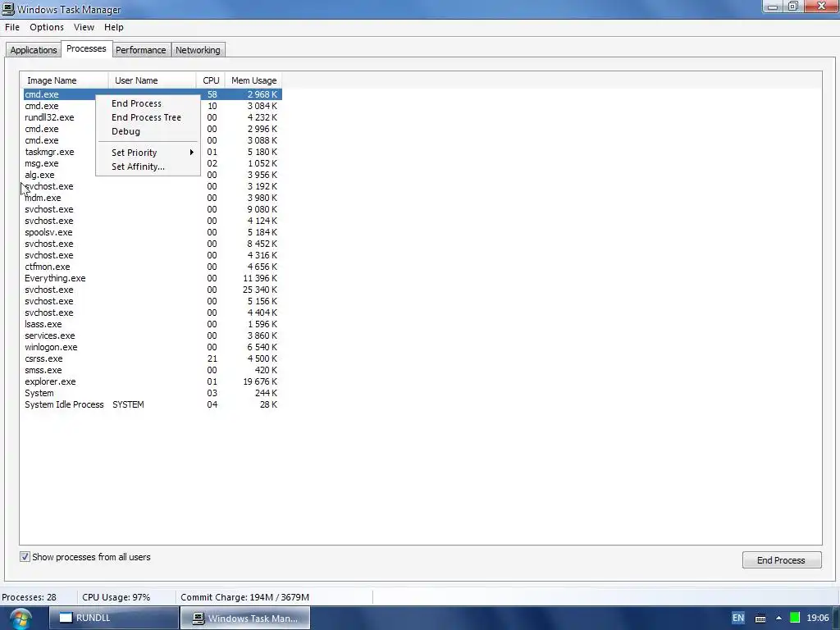Select cmd.exe using 3 084 K

[x=152, y=106]
